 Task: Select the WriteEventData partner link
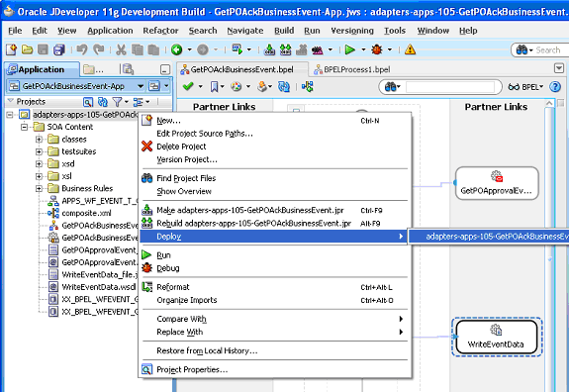496,337
